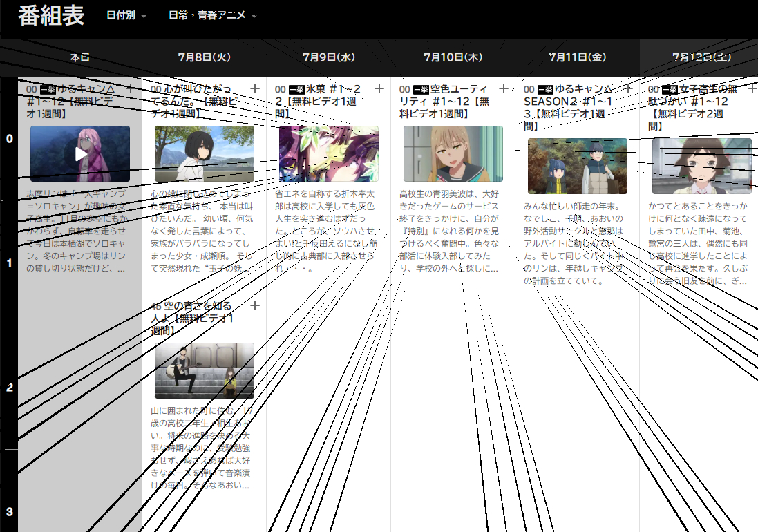Screen dimensions: 758x532
Task: Select the 本日 date tab
Action: (80, 57)
